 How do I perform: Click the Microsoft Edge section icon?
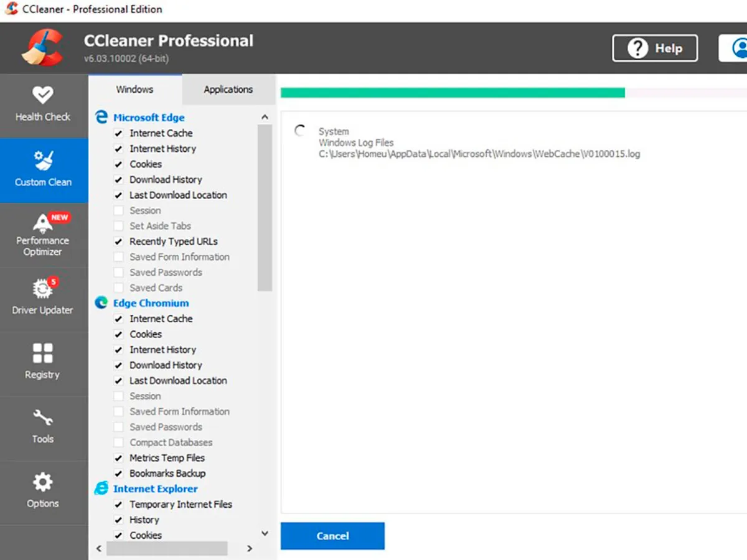point(101,117)
